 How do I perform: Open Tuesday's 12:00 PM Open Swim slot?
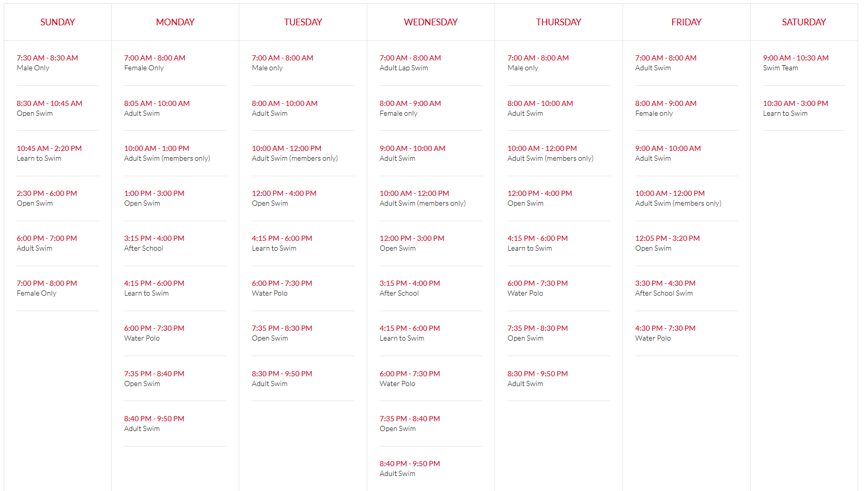(284, 198)
